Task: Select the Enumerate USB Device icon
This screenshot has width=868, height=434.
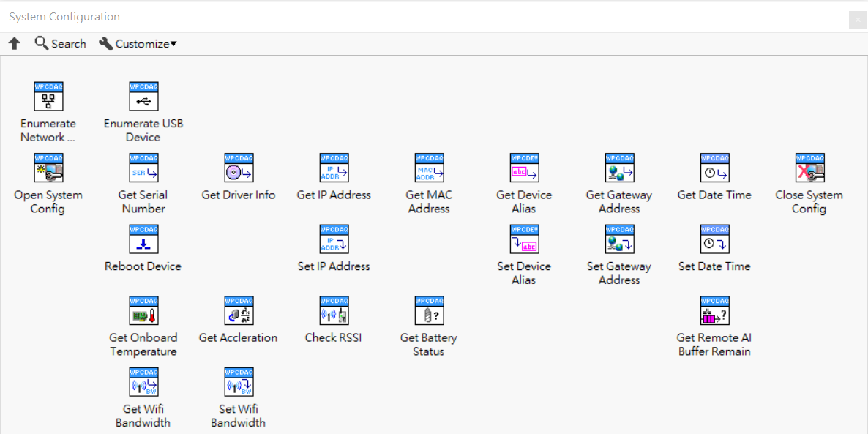Action: tap(143, 97)
